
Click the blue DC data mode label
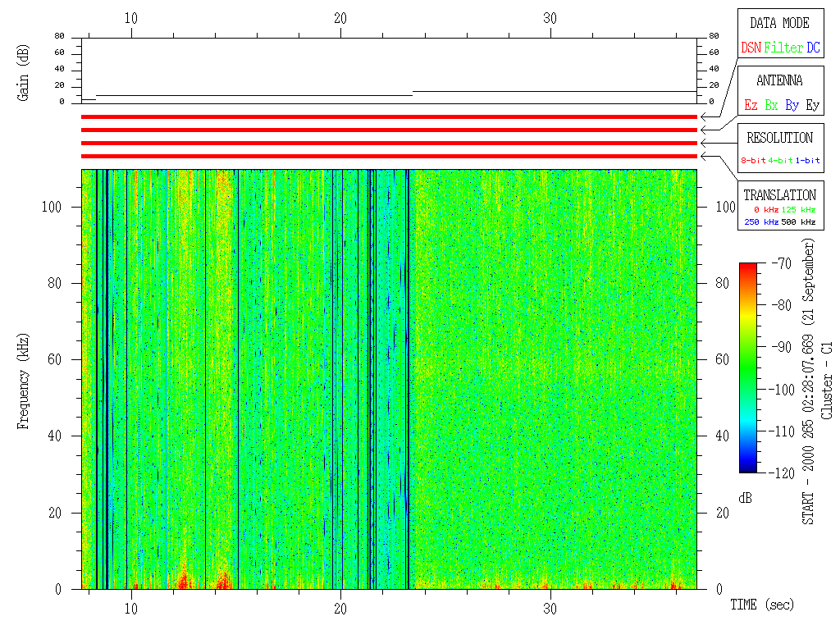(x=813, y=48)
